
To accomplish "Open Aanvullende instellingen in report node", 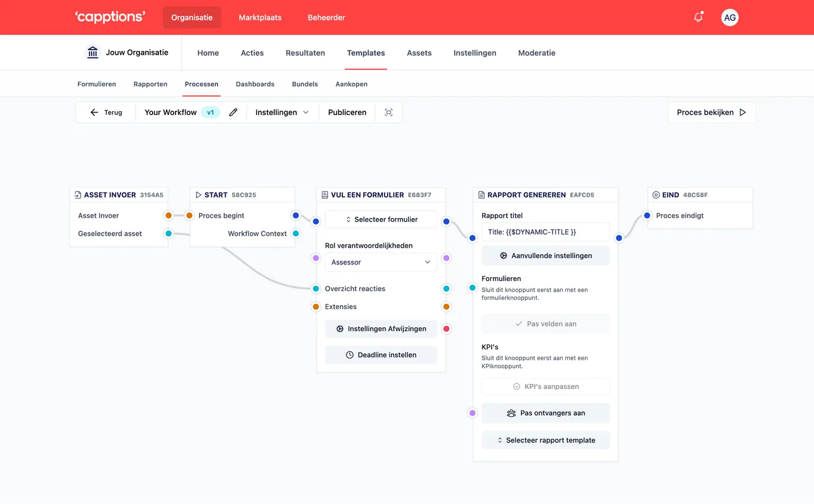I will coord(546,255).
